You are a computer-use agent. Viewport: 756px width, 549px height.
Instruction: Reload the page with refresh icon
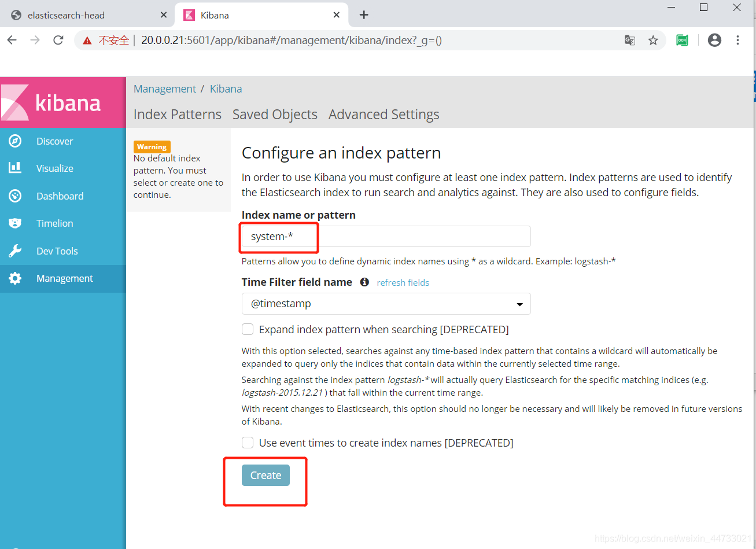coord(58,40)
